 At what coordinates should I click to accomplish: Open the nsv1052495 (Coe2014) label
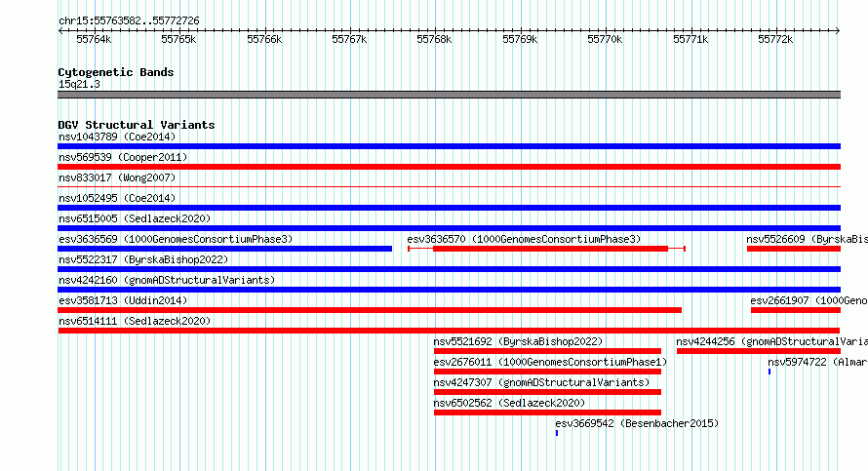tap(117, 198)
